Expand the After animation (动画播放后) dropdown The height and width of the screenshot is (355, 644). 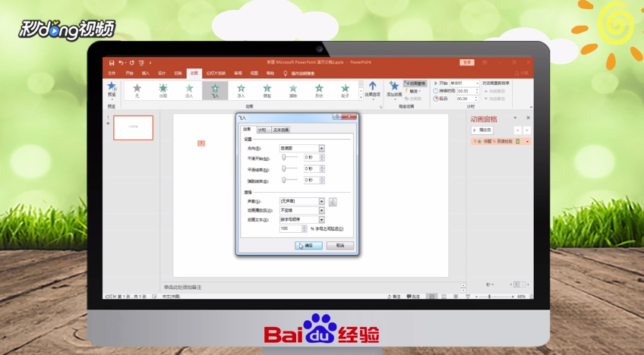tap(321, 211)
